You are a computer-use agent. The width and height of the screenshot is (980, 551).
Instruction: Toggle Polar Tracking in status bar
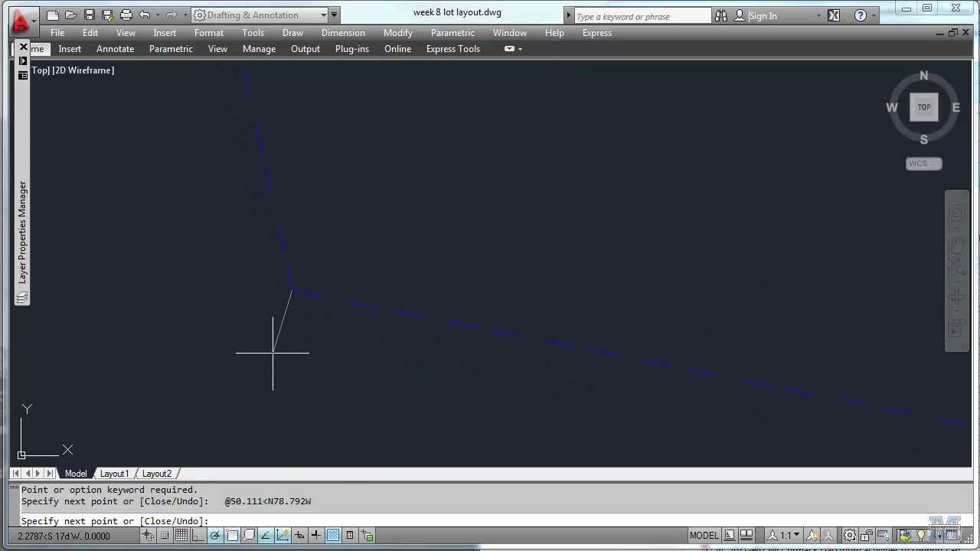[215, 536]
